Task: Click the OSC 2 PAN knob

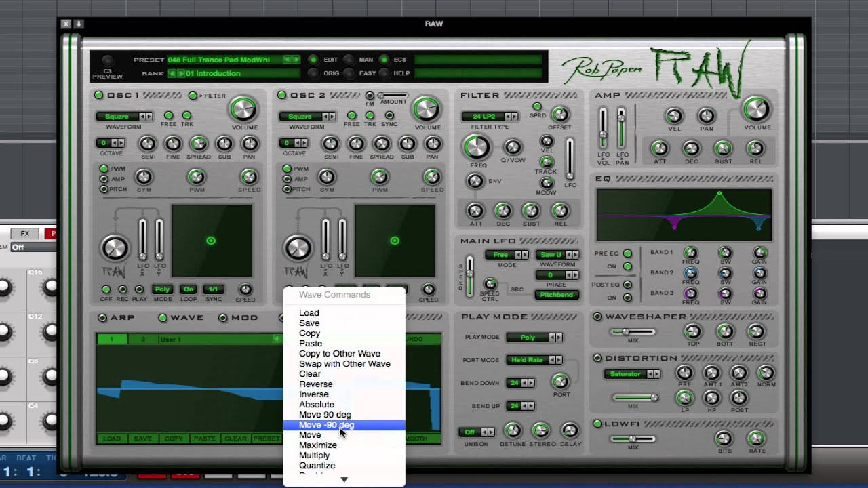Action: pos(433,144)
